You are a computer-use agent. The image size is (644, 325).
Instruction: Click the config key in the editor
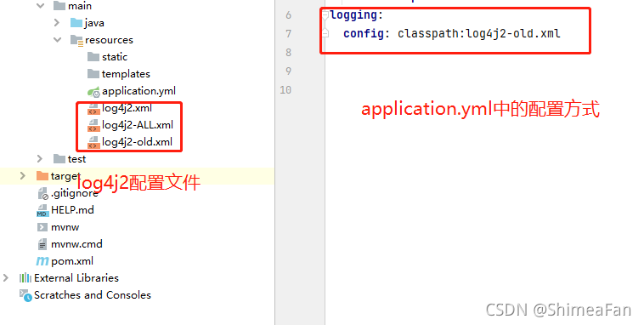(x=364, y=33)
